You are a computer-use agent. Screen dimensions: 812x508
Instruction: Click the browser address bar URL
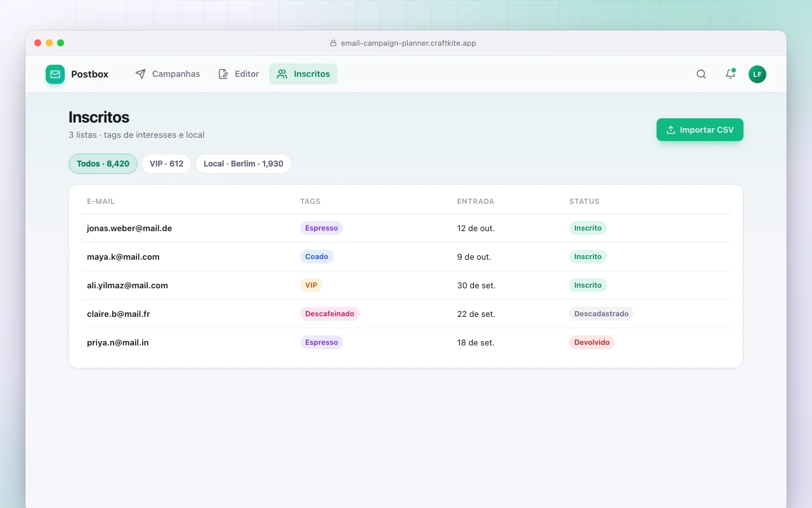pos(409,43)
